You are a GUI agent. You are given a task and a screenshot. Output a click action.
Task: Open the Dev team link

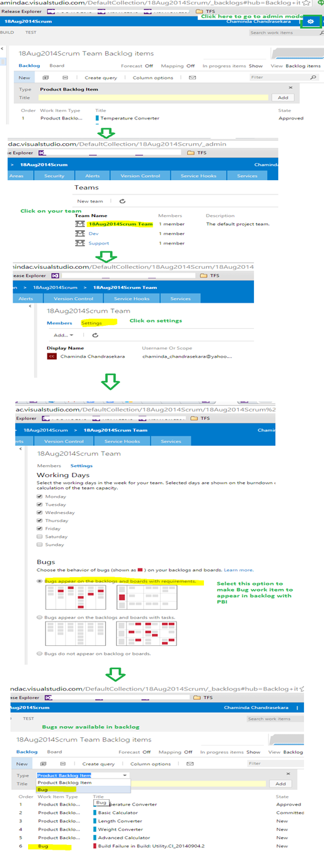[94, 233]
